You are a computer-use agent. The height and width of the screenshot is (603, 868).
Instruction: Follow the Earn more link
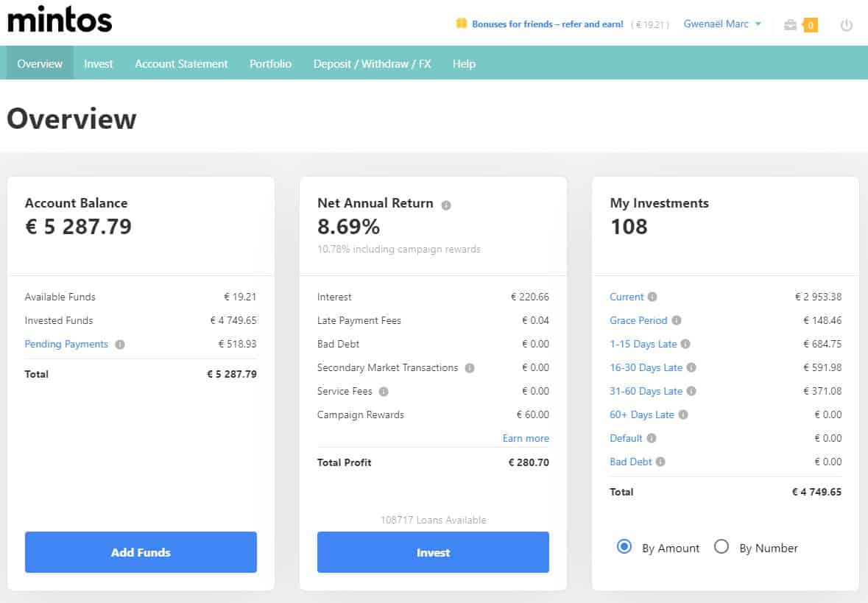[x=526, y=438]
